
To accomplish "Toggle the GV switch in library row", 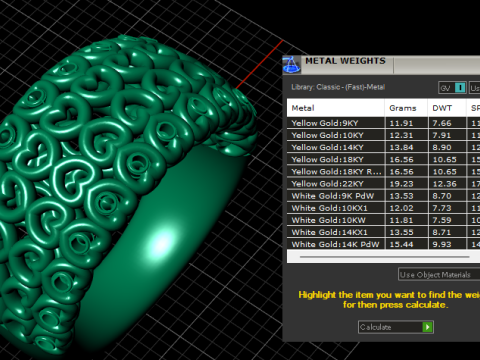I will [452, 88].
